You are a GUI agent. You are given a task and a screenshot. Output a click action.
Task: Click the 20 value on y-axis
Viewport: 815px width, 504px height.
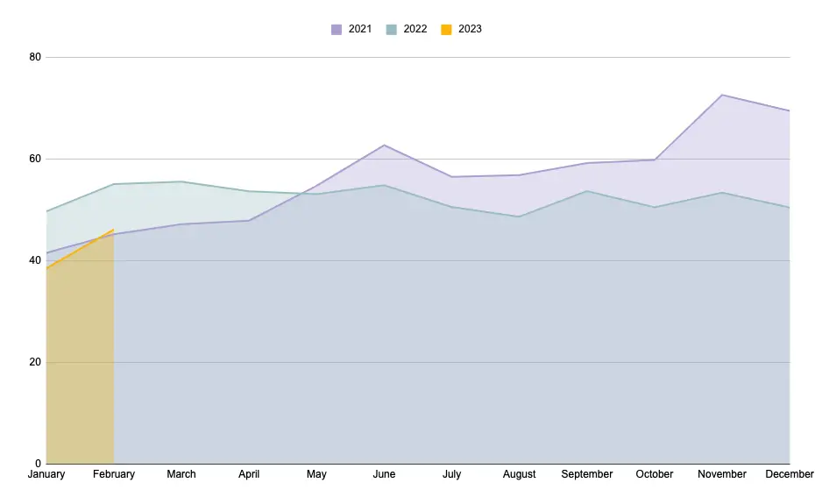pyautogui.click(x=35, y=362)
